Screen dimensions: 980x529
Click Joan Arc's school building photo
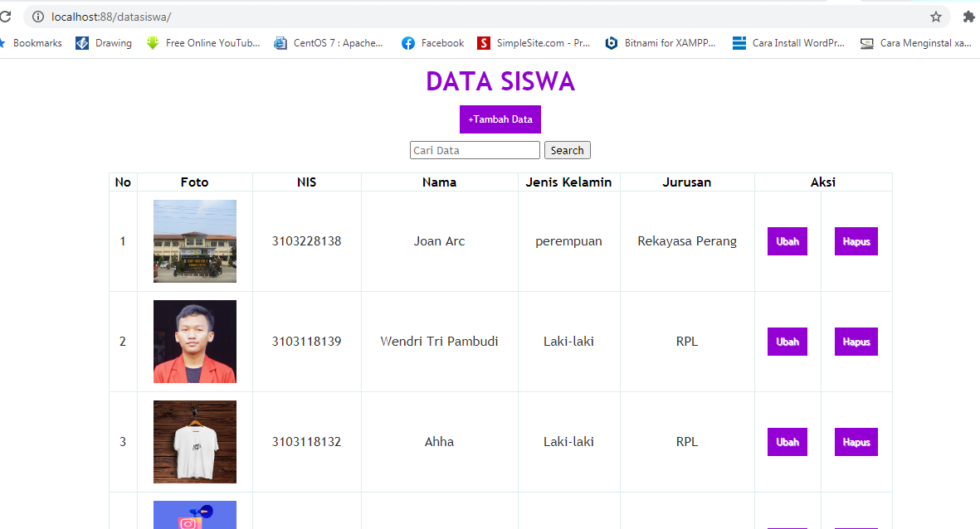point(195,241)
